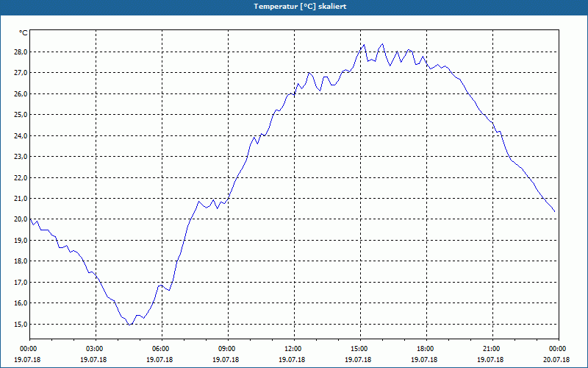Click the '22,0' y-axis label

click(21, 177)
